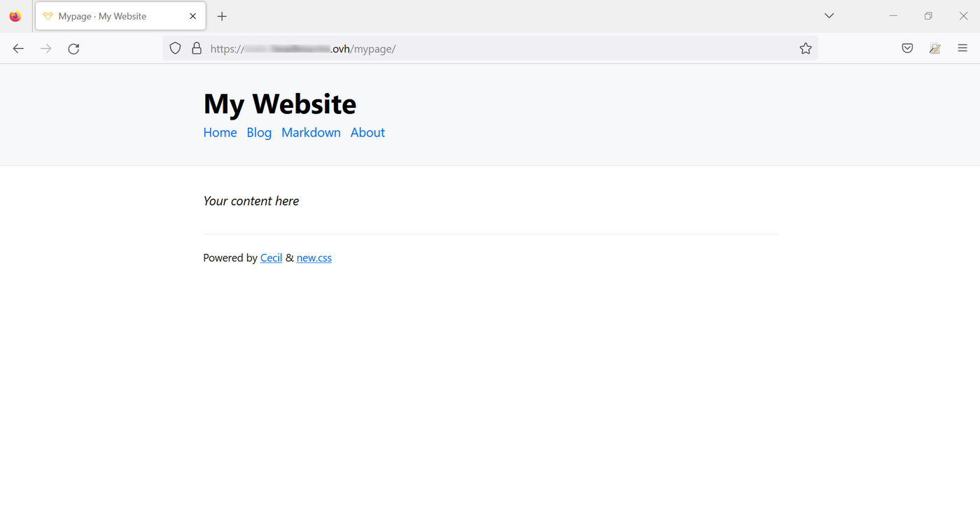Click the forward navigation arrow

coord(45,48)
